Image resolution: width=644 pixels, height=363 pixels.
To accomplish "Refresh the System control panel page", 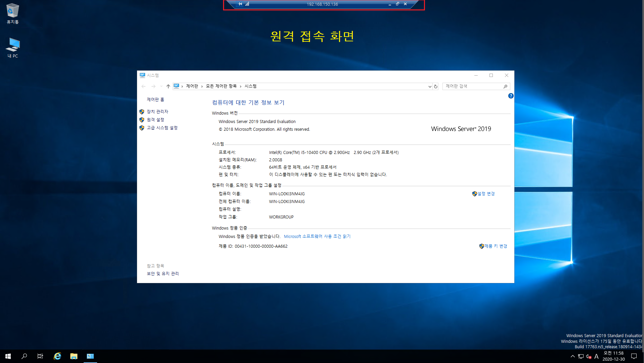I will point(436,86).
